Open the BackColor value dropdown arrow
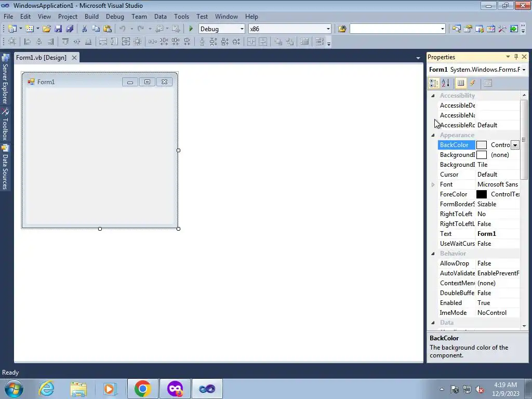This screenshot has height=399, width=532. [x=515, y=145]
